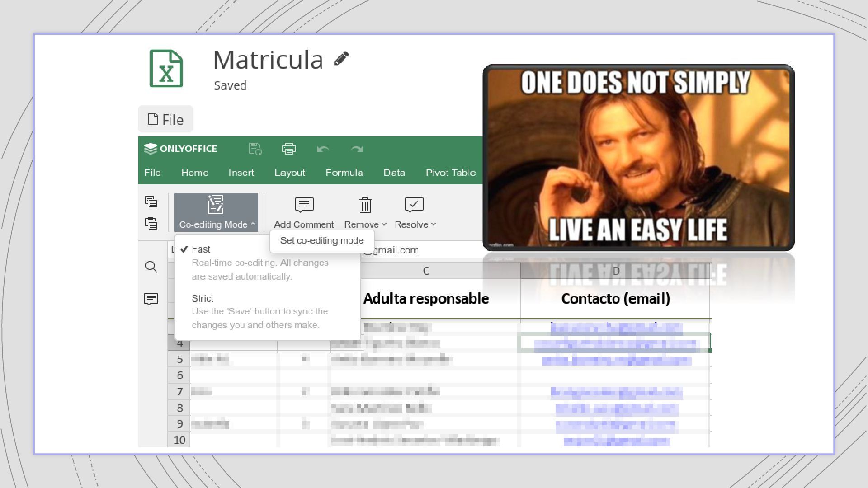Select column D header

click(x=616, y=271)
